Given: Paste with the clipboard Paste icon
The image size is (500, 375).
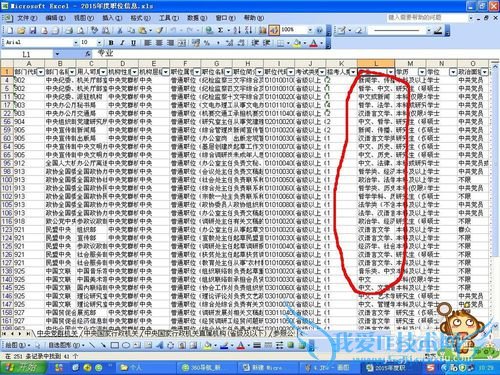Looking at the screenshot, I should pos(143,31).
